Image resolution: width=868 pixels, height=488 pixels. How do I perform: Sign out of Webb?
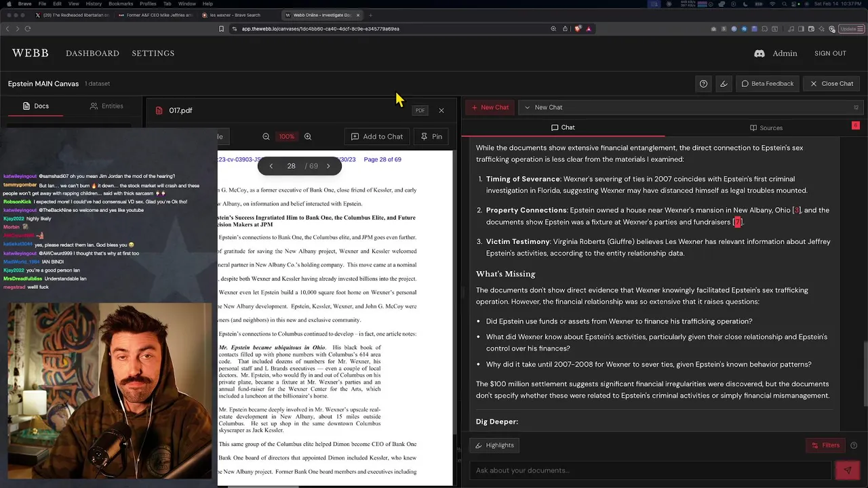[x=830, y=53]
